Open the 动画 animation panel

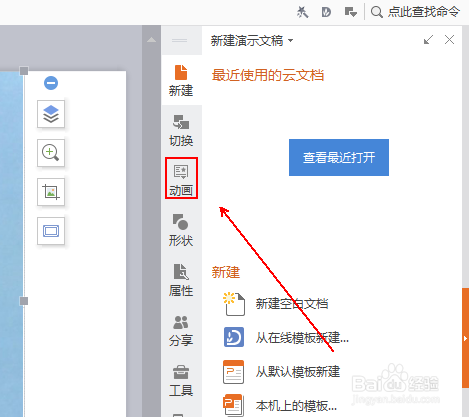181,179
